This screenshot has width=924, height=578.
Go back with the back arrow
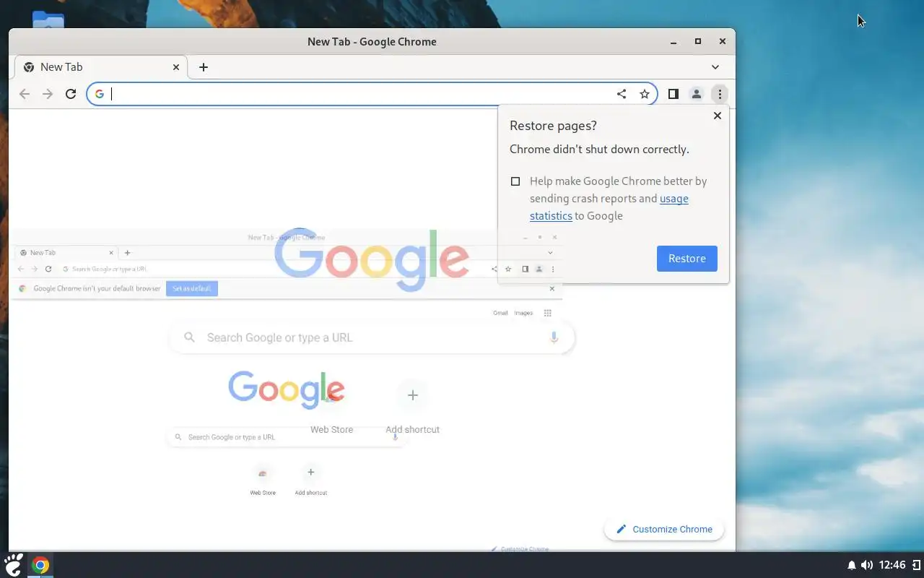click(25, 94)
